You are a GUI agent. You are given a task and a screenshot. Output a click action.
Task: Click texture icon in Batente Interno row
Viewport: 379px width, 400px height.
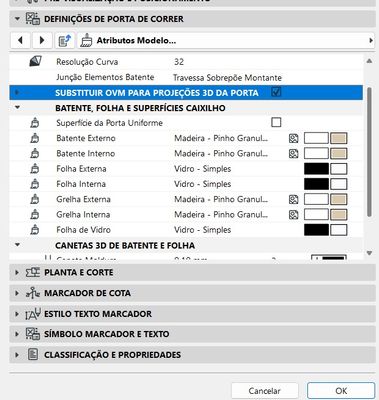293,154
